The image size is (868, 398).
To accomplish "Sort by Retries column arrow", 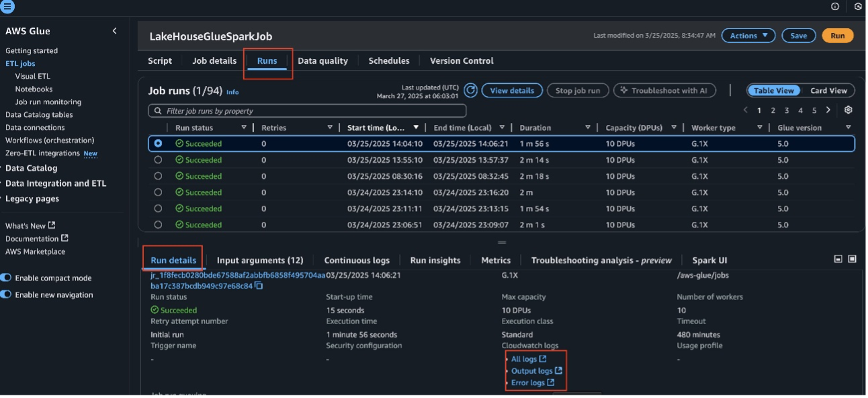I will [330, 127].
